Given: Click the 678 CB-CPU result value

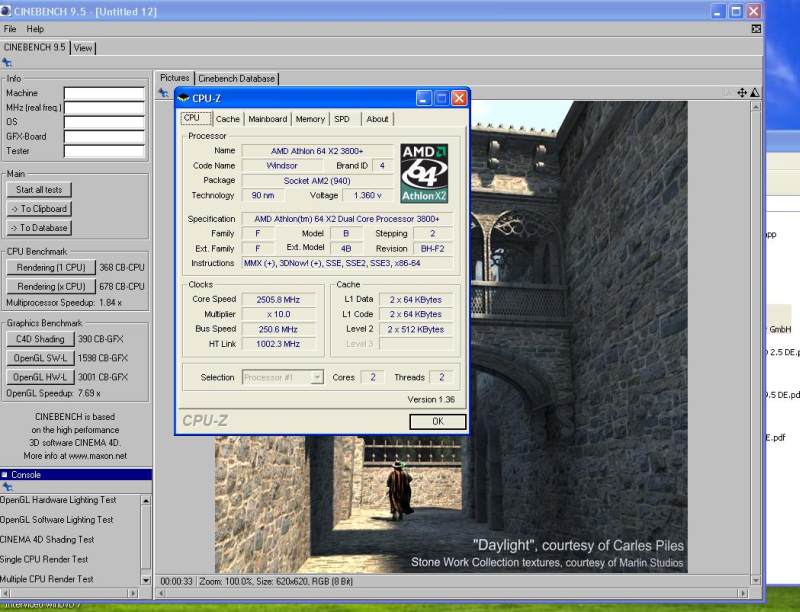Looking at the screenshot, I should pyautogui.click(x=121, y=287).
